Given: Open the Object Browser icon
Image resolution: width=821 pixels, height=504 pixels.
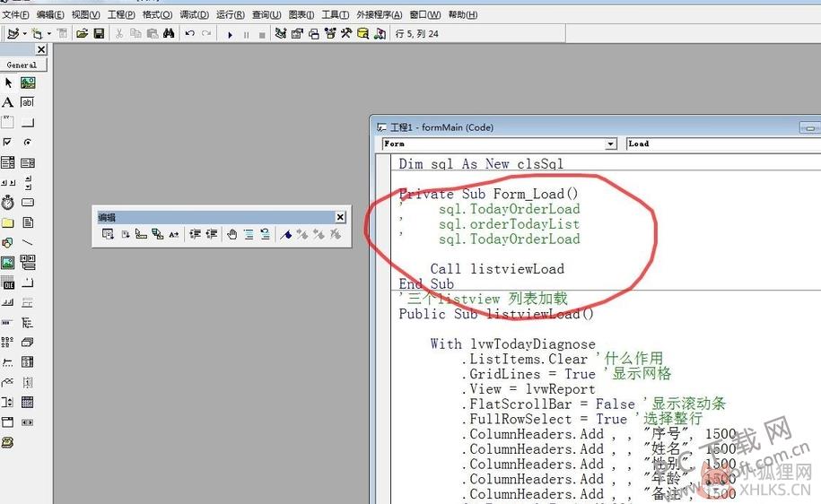Looking at the screenshot, I should 330,33.
